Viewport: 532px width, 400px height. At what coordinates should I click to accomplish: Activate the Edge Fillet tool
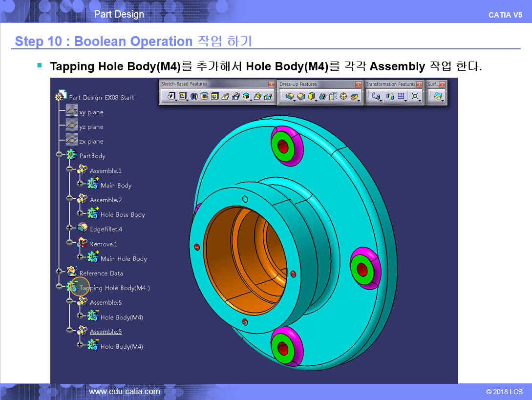click(290, 97)
